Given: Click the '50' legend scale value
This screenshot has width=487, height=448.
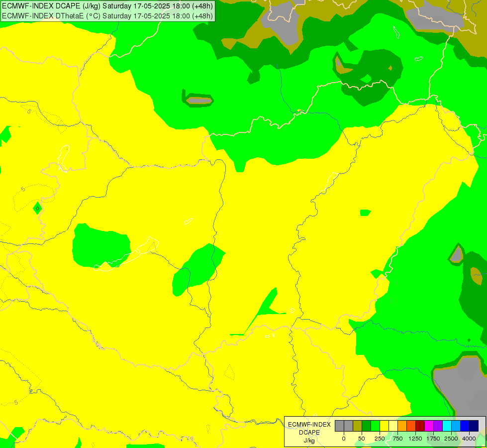Looking at the screenshot, I should 362,439.
